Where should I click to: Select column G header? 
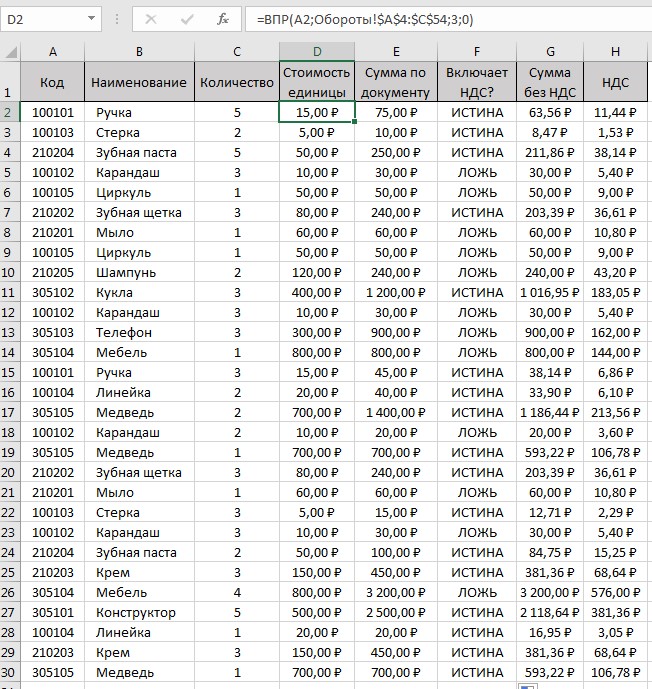pos(550,52)
